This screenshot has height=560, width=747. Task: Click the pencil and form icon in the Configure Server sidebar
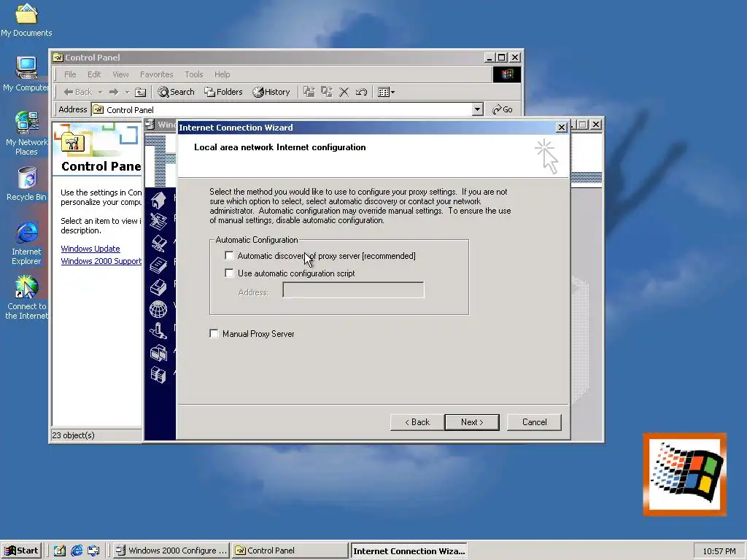tap(158, 222)
